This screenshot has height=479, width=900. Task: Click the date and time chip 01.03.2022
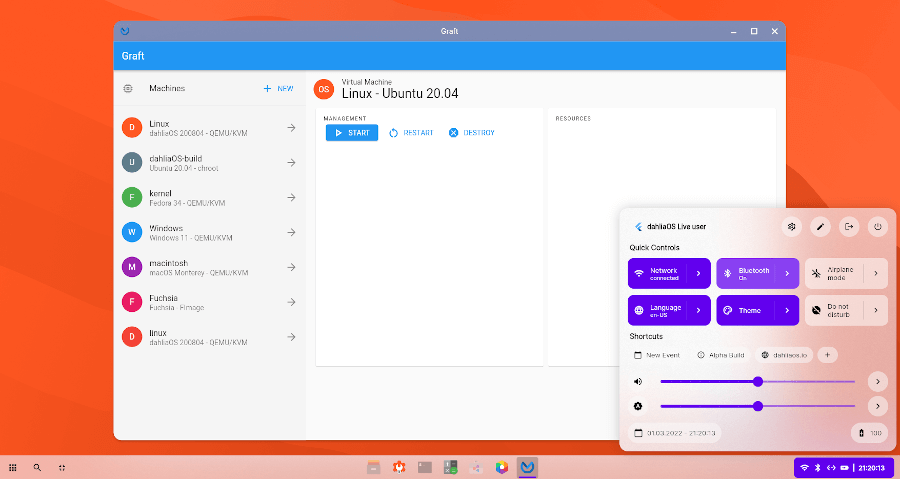click(x=676, y=433)
